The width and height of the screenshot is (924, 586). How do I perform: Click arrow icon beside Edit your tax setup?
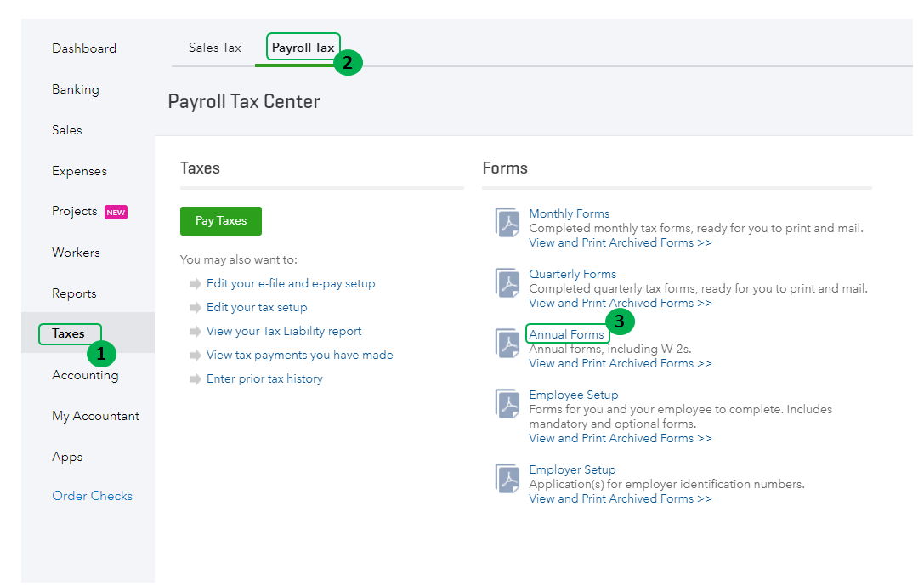(195, 308)
